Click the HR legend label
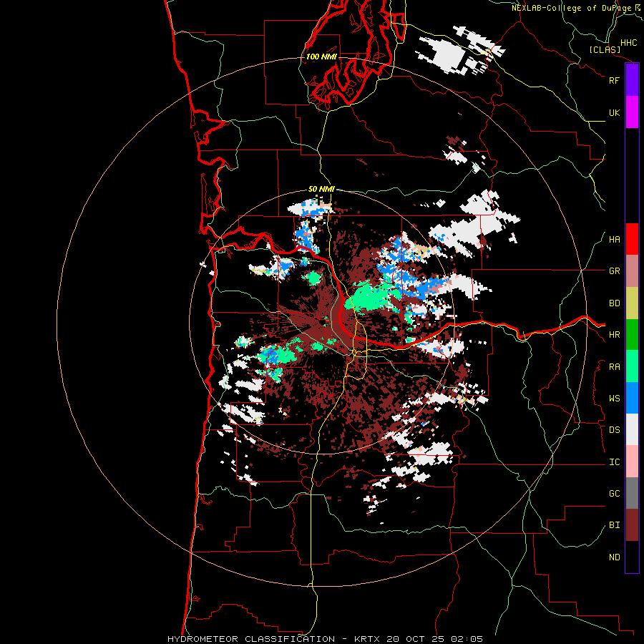The height and width of the screenshot is (644, 644). pos(615,335)
